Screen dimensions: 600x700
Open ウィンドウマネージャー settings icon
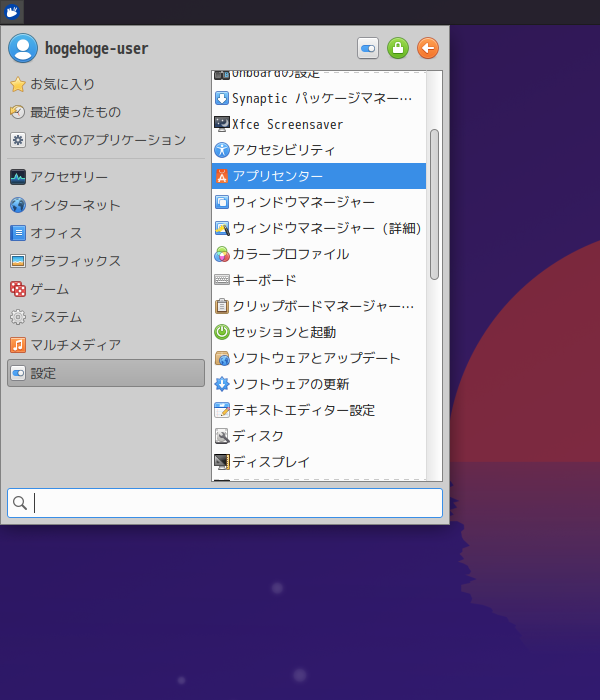coord(222,202)
